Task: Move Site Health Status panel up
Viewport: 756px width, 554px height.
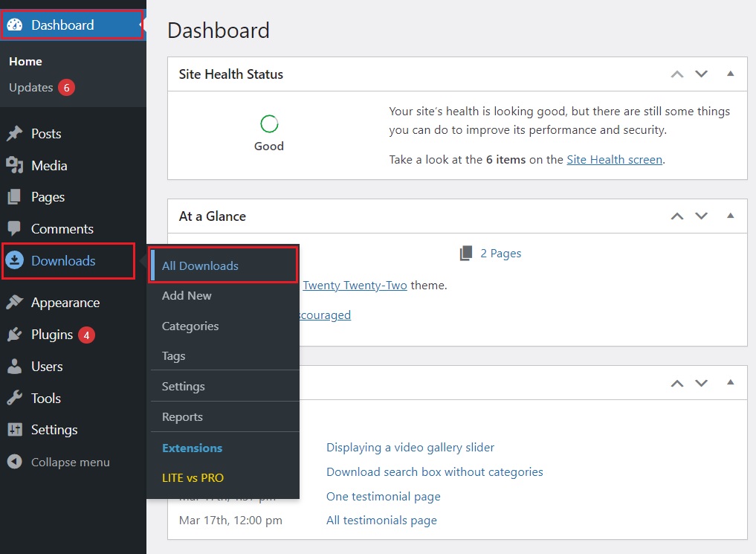Action: click(x=677, y=74)
